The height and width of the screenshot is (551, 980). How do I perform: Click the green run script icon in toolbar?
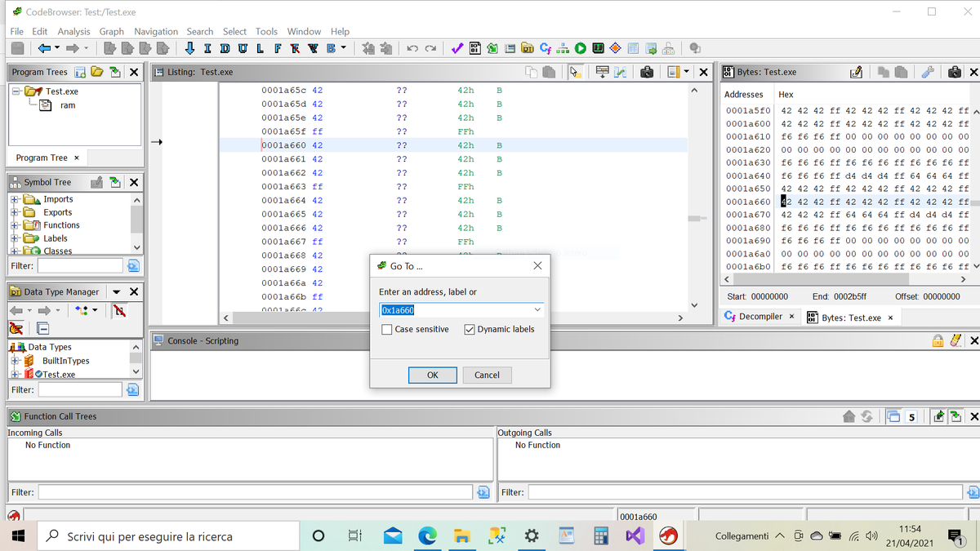coord(580,48)
